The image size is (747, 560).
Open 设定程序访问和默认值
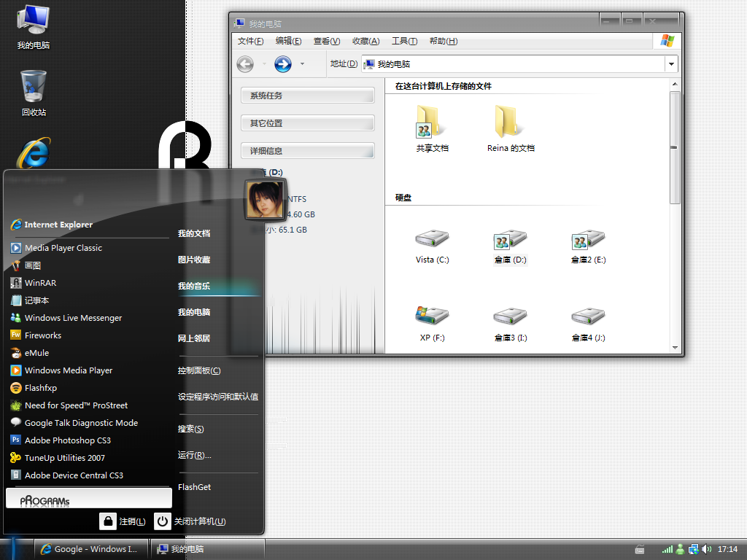click(218, 397)
